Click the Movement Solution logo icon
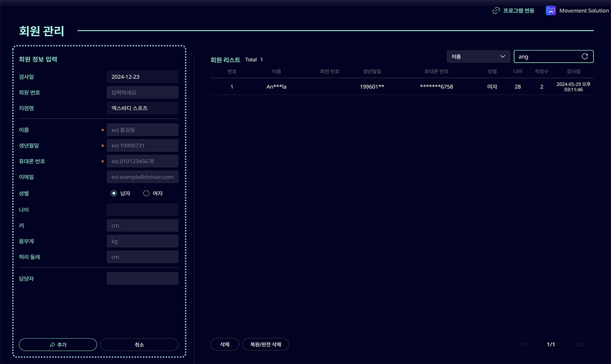Viewport: 611px width, 364px height. coord(550,11)
